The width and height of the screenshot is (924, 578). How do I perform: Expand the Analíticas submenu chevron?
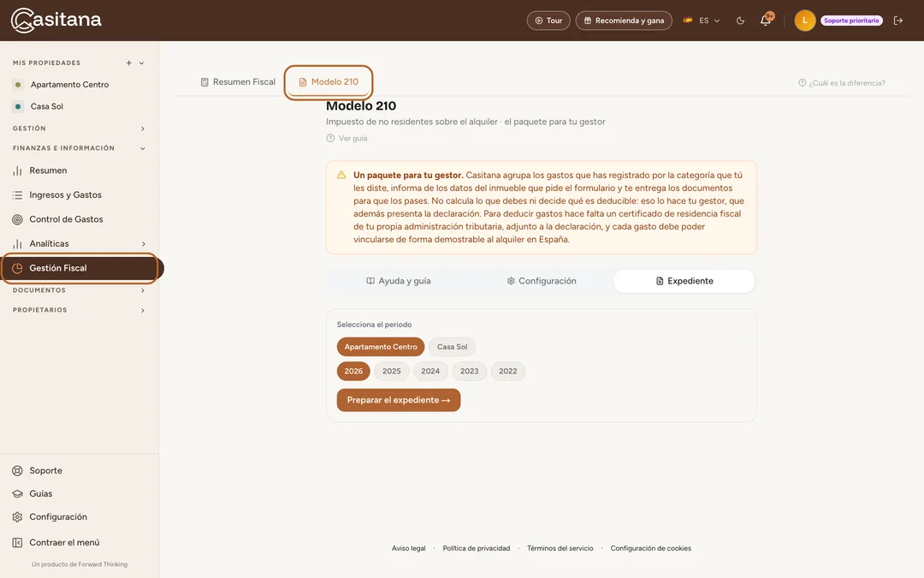(x=143, y=243)
